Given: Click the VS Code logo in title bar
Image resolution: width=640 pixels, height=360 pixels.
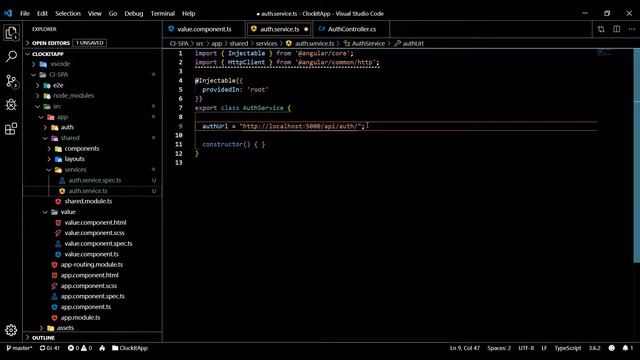Looking at the screenshot, I should pos(8,13).
